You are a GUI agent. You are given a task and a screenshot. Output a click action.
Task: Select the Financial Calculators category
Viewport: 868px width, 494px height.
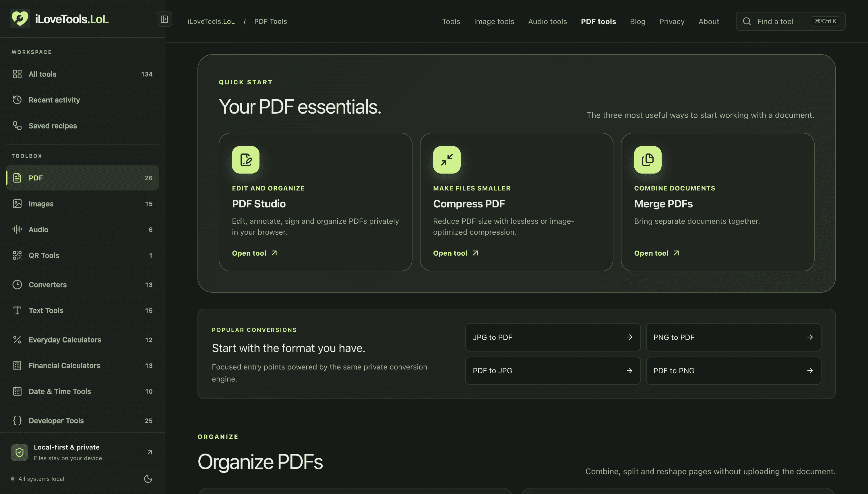coord(82,365)
